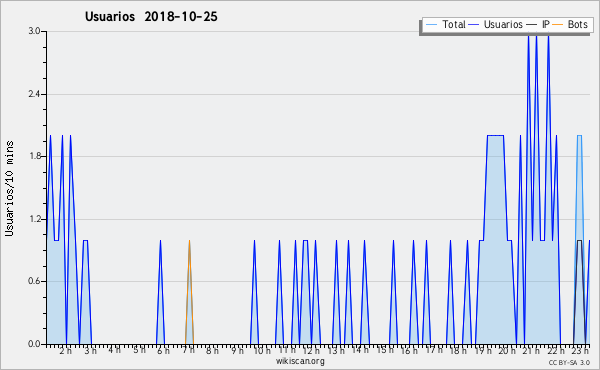Click the single spike at 6 h

[x=160, y=292]
